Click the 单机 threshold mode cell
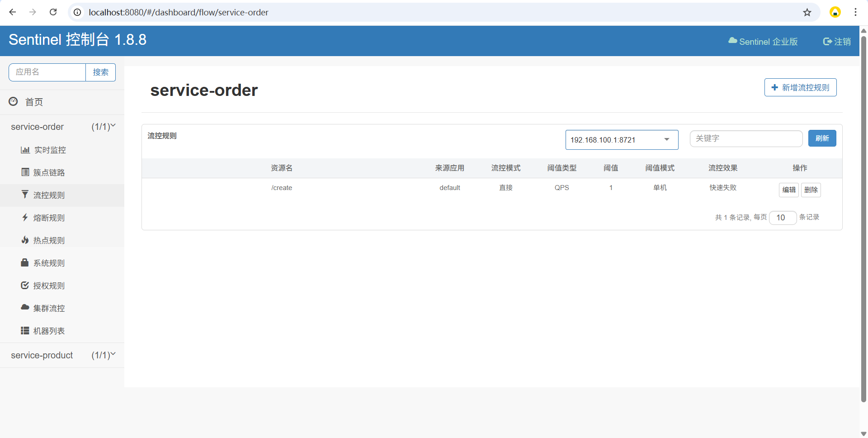 (660, 188)
